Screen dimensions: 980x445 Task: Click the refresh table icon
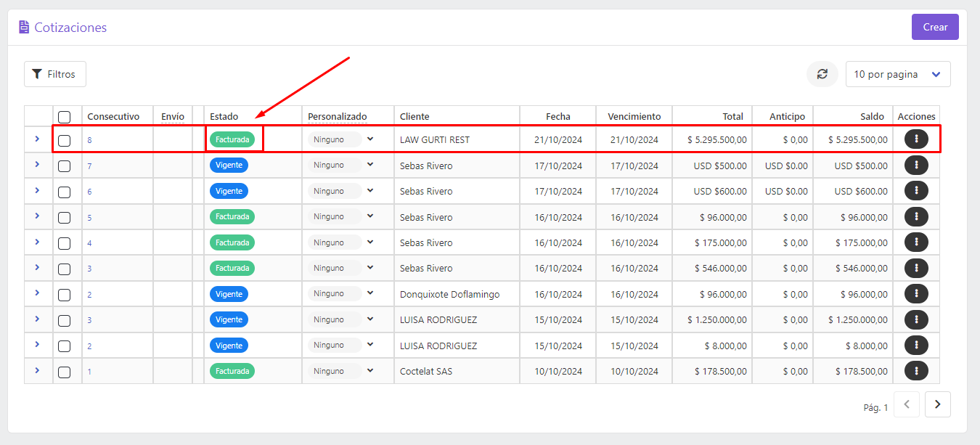tap(822, 74)
